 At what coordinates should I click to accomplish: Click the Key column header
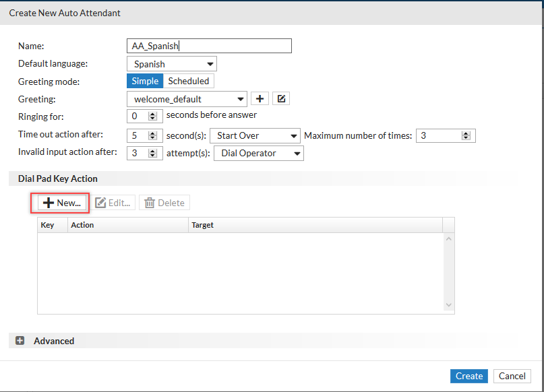point(53,225)
